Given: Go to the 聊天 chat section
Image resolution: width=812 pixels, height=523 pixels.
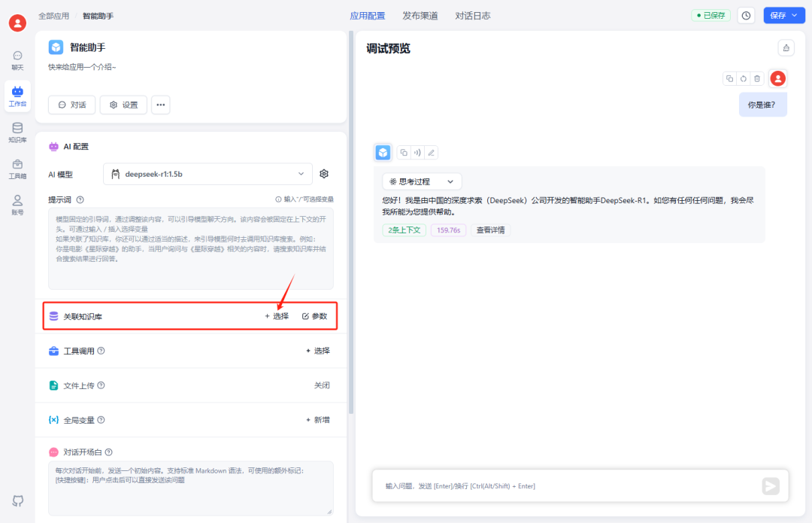Looking at the screenshot, I should click(17, 61).
